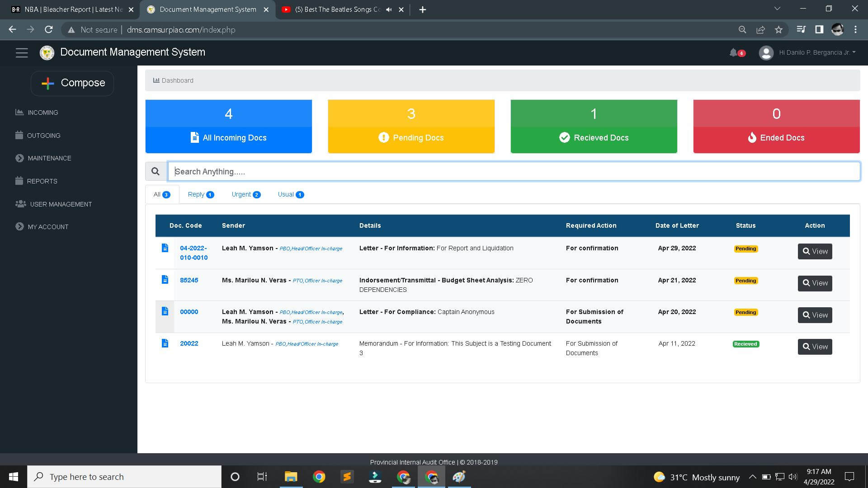
Task: Select the All filter tab
Action: [x=161, y=194]
